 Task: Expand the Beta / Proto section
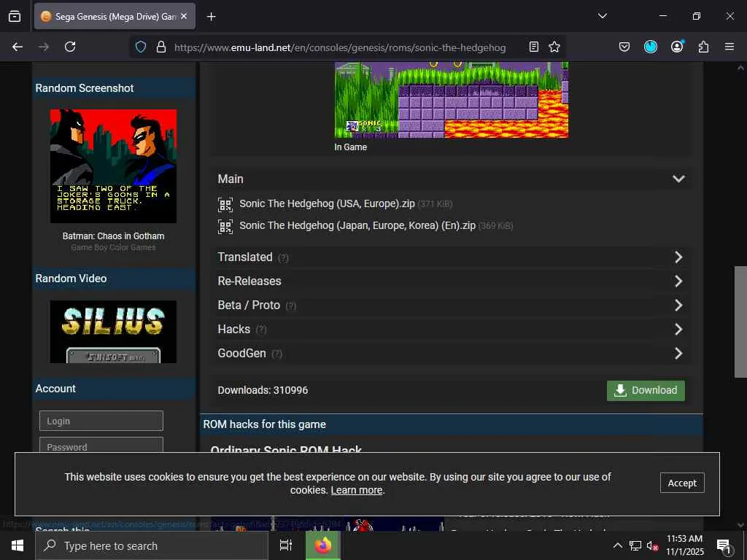(x=450, y=306)
